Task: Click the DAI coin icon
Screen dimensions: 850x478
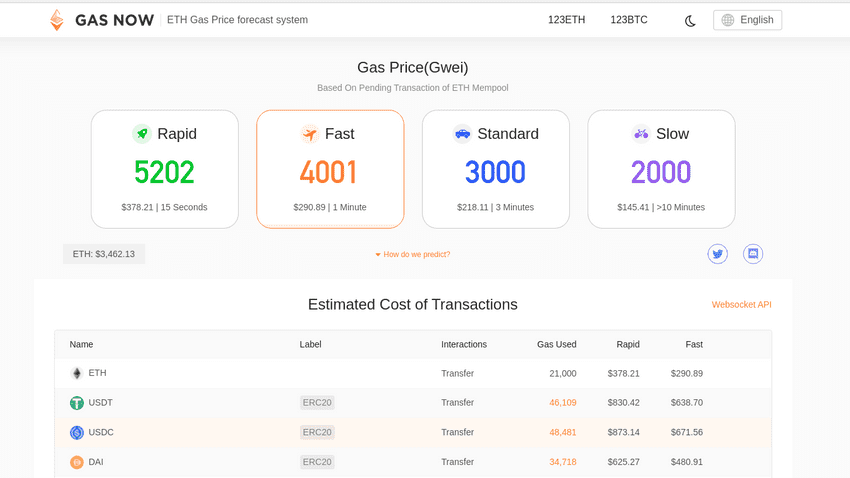Action: tap(77, 462)
